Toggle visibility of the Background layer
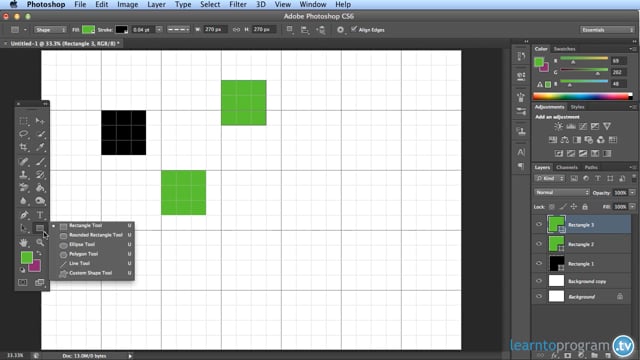 (x=539, y=296)
